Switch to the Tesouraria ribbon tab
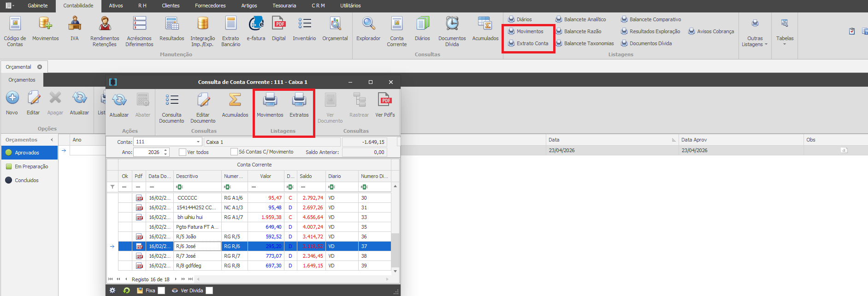 coord(284,6)
